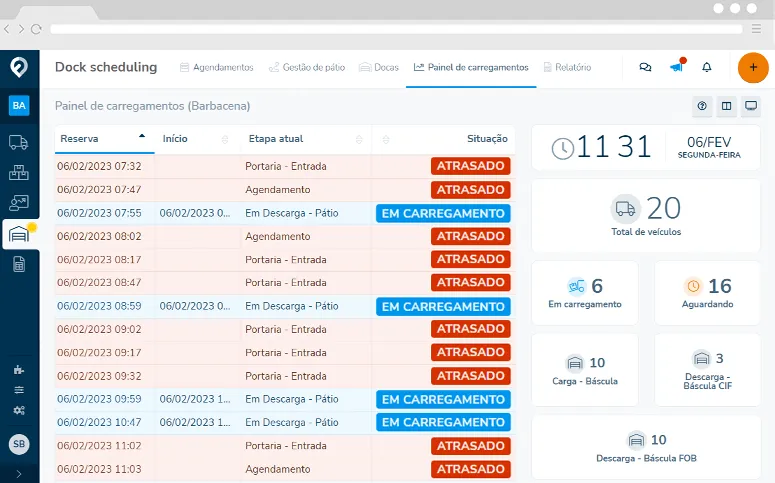The height and width of the screenshot is (483, 775).
Task: Click the Dock scheduling title
Action: coord(106,67)
